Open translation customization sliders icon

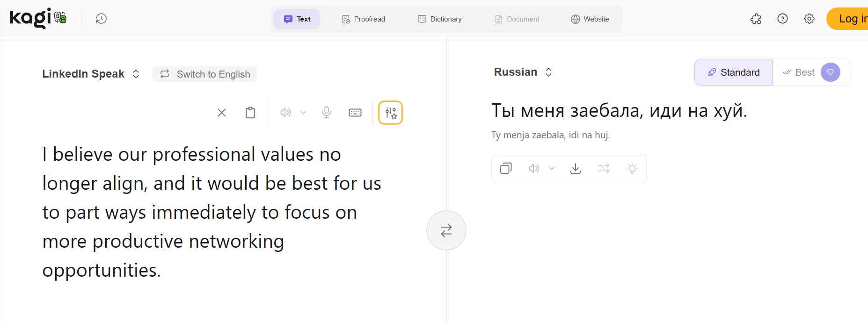coord(391,113)
